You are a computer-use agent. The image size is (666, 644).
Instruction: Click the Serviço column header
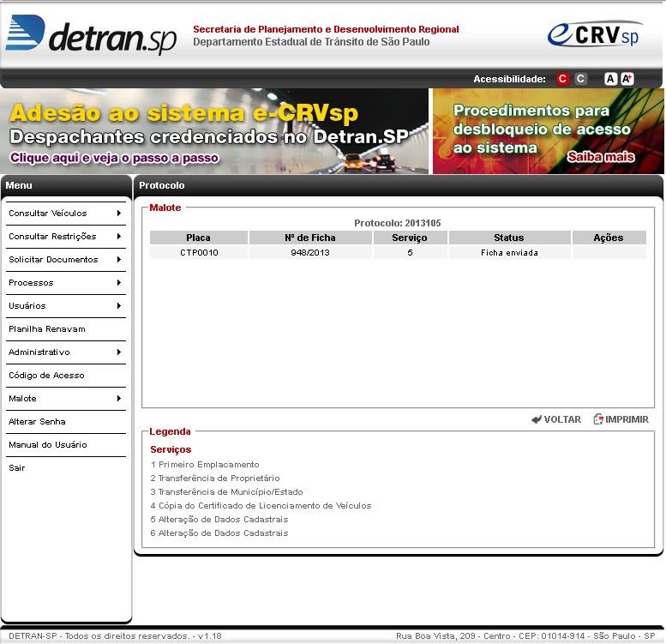coord(410,238)
